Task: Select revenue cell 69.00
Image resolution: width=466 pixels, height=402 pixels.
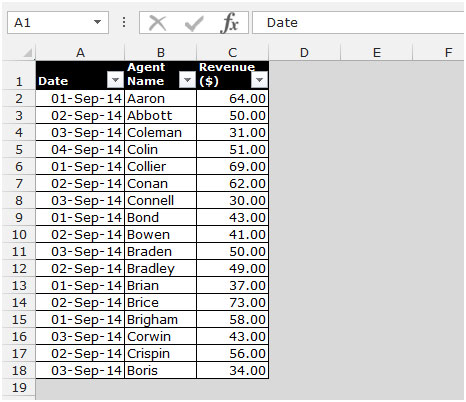Action: point(233,166)
